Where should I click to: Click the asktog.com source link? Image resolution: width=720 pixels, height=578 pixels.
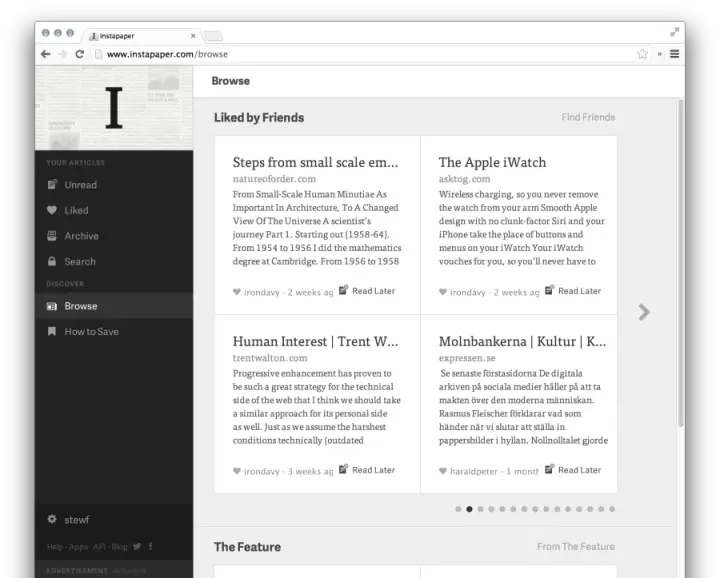click(464, 179)
